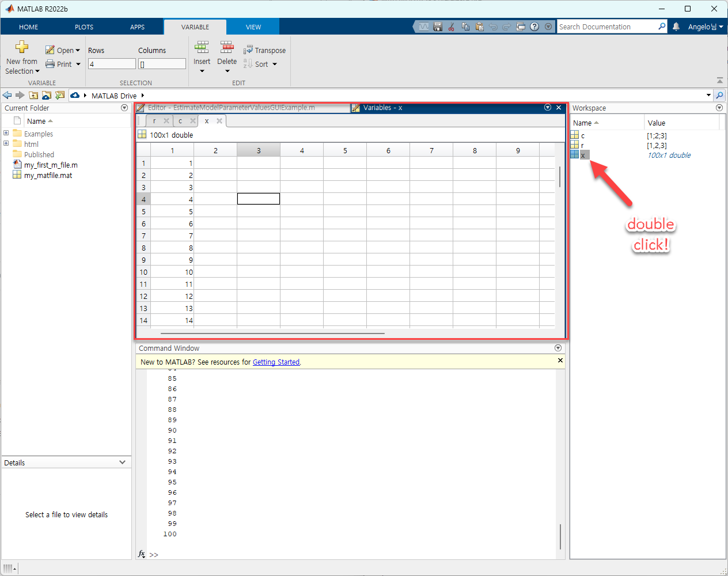Screen dimensions: 728x576
Task: Click the Redo arrow icon
Action: pos(507,26)
